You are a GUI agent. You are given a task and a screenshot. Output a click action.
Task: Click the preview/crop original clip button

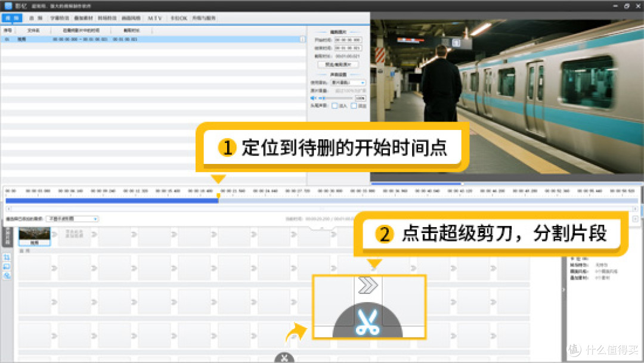point(338,64)
